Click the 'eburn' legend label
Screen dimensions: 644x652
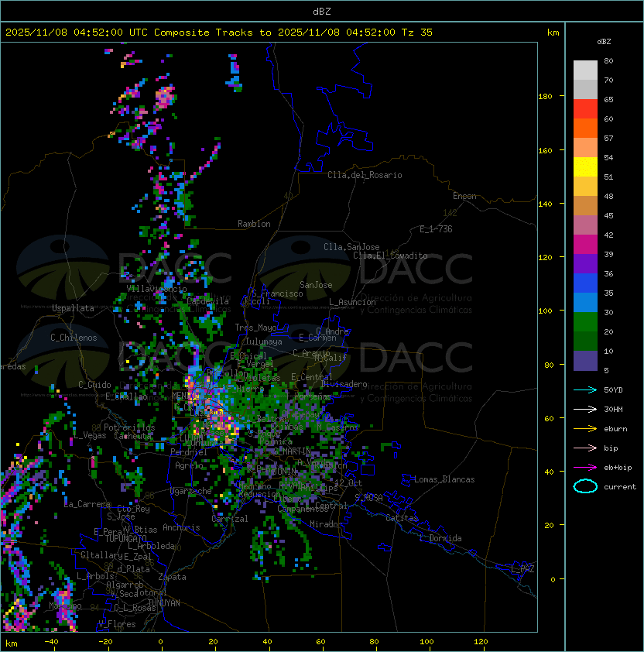tap(615, 429)
